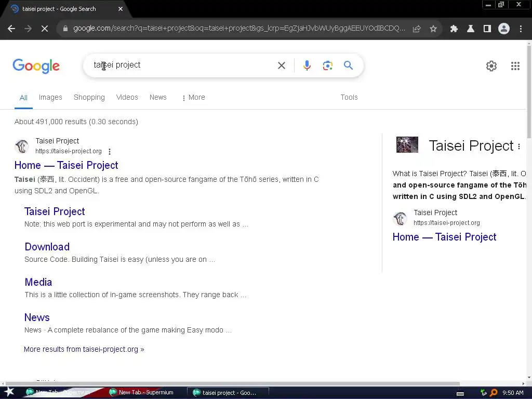The image size is (532, 399).
Task: Open Google quick settings gear icon
Action: tap(491, 66)
